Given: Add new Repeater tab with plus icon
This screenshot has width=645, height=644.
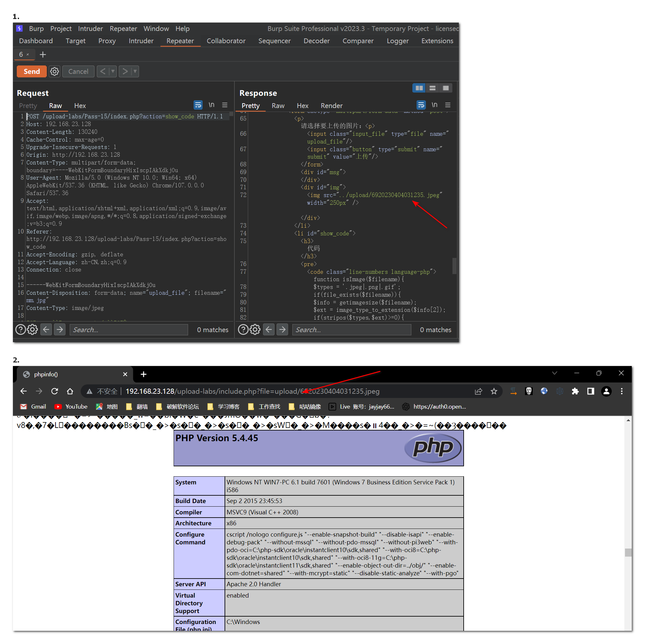Looking at the screenshot, I should 43,54.
